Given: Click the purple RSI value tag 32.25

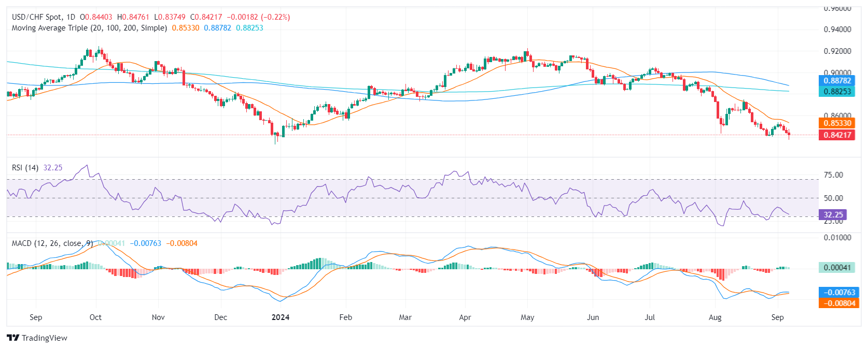Looking at the screenshot, I should click(833, 214).
